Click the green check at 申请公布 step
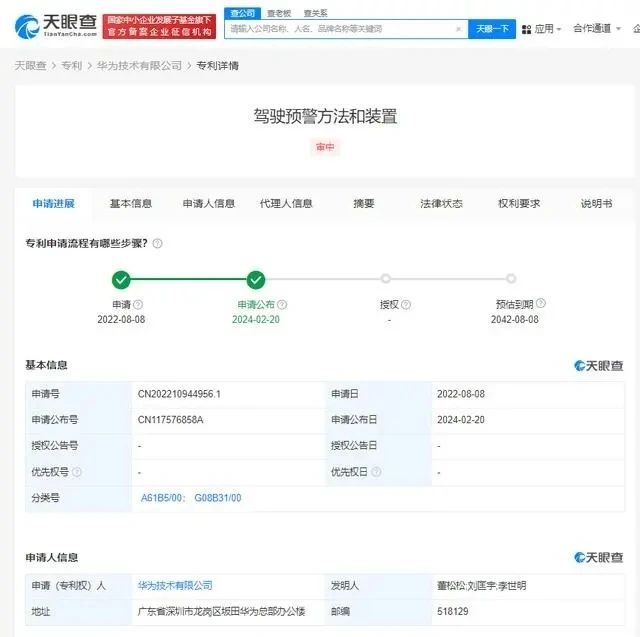Screen dimensions: 640x637 (x=256, y=280)
